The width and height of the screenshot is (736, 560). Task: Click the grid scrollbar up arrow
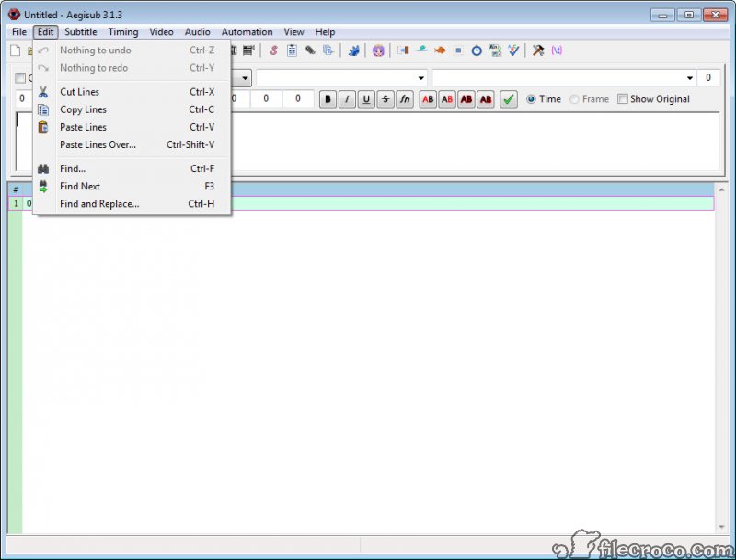pos(721,190)
